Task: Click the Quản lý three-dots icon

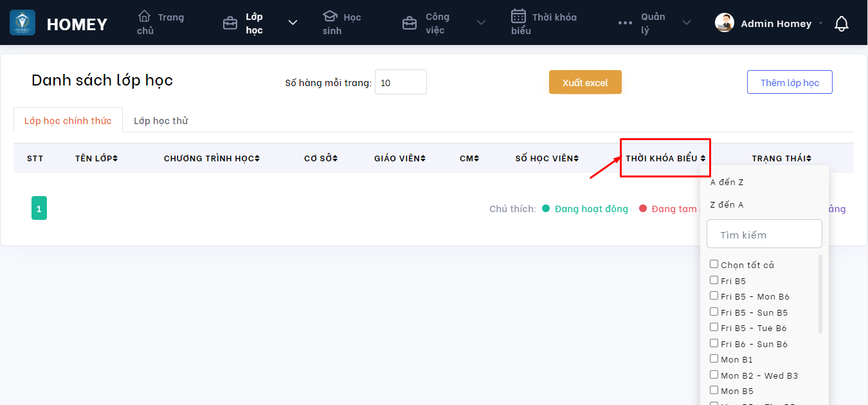Action: coord(625,23)
